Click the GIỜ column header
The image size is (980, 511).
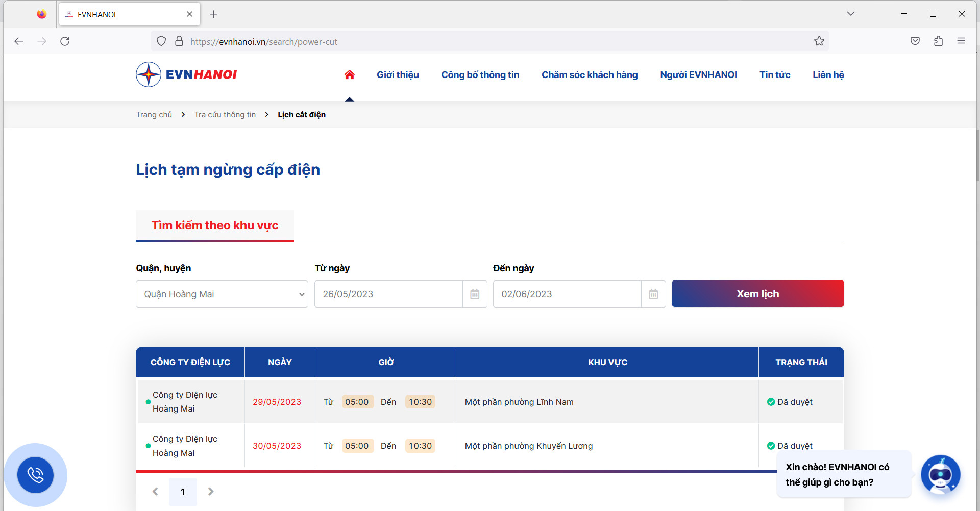(x=386, y=362)
